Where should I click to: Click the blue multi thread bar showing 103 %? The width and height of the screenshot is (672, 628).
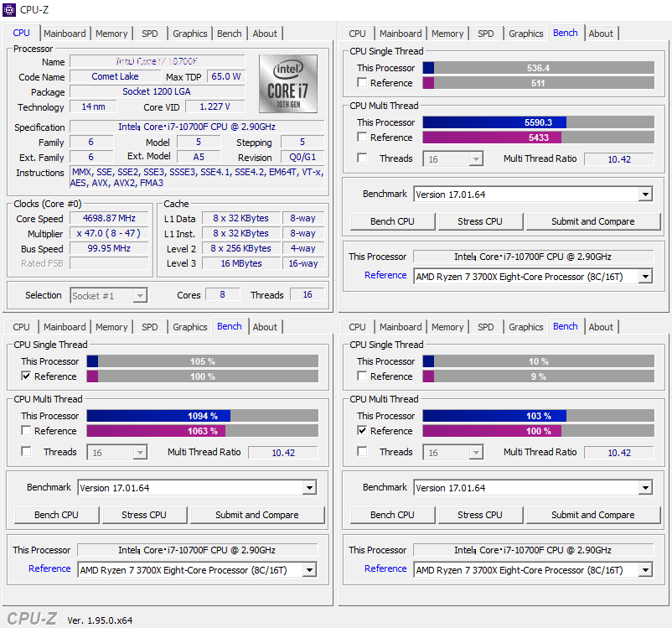click(538, 416)
